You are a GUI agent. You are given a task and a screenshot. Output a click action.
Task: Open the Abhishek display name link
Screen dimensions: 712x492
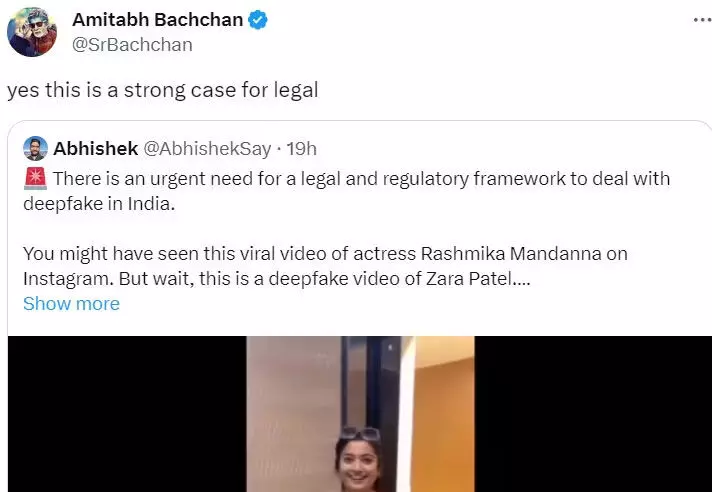click(96, 148)
